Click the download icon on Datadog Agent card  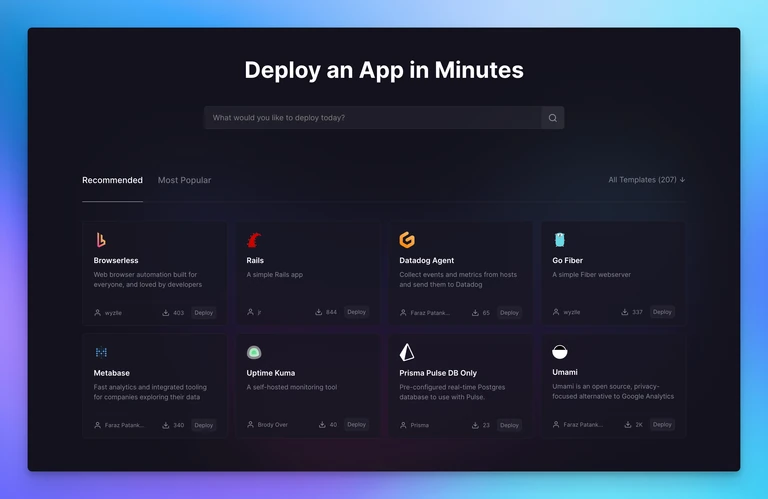(475, 312)
